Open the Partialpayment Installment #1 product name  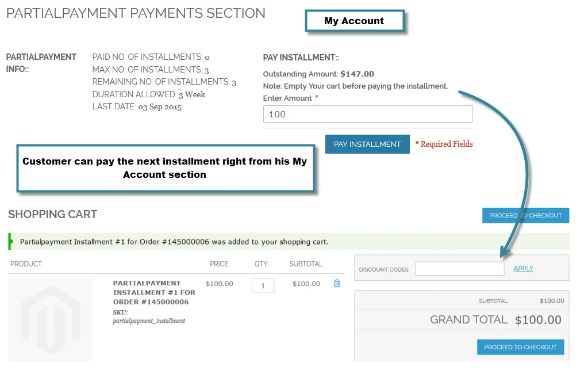coord(154,292)
